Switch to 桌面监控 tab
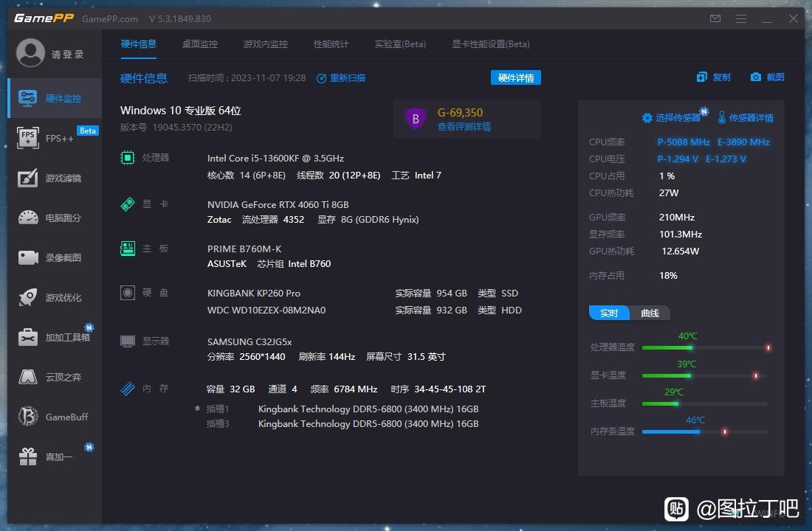This screenshot has width=812, height=531. click(x=200, y=44)
